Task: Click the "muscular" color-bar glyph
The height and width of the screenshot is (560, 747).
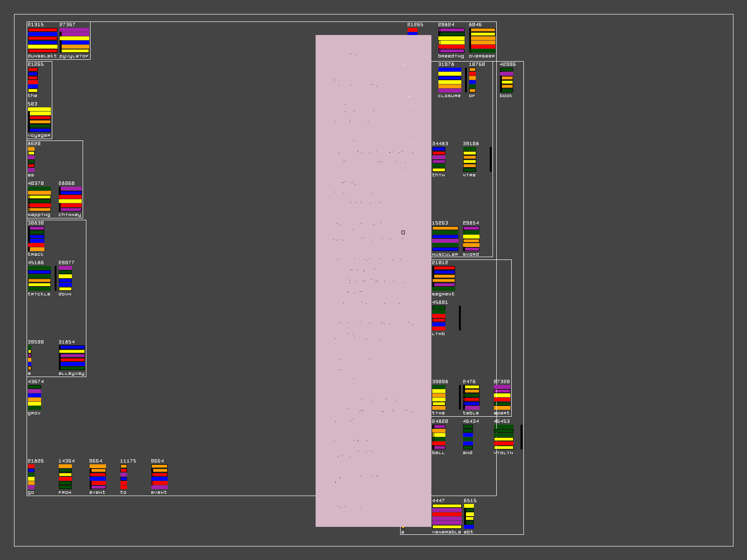Action: (445, 238)
